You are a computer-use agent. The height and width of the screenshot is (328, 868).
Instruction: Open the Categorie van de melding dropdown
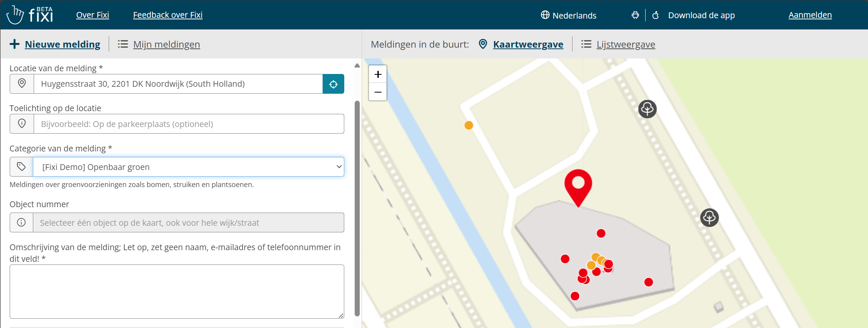[188, 167]
